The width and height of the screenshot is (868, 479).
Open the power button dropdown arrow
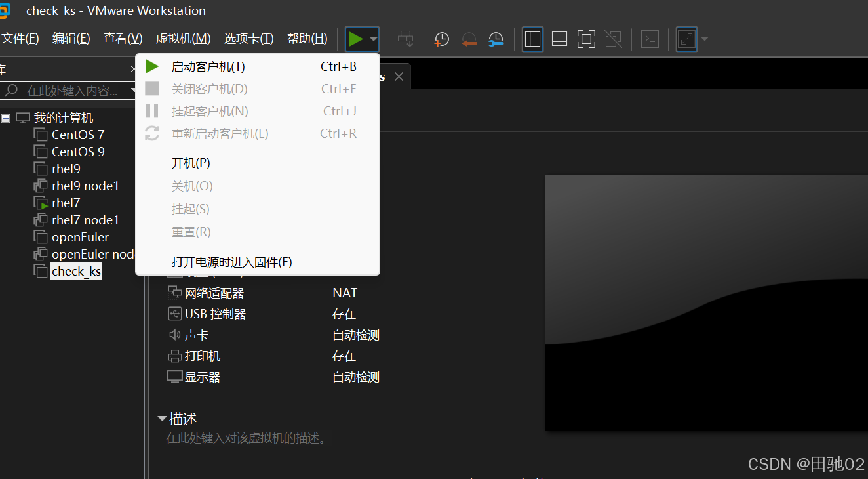(x=373, y=39)
